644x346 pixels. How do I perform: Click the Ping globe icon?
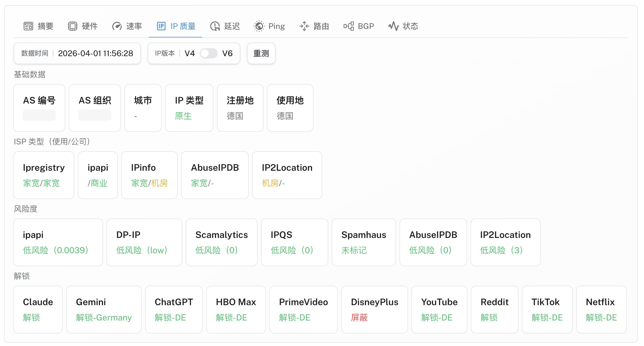coord(259,26)
